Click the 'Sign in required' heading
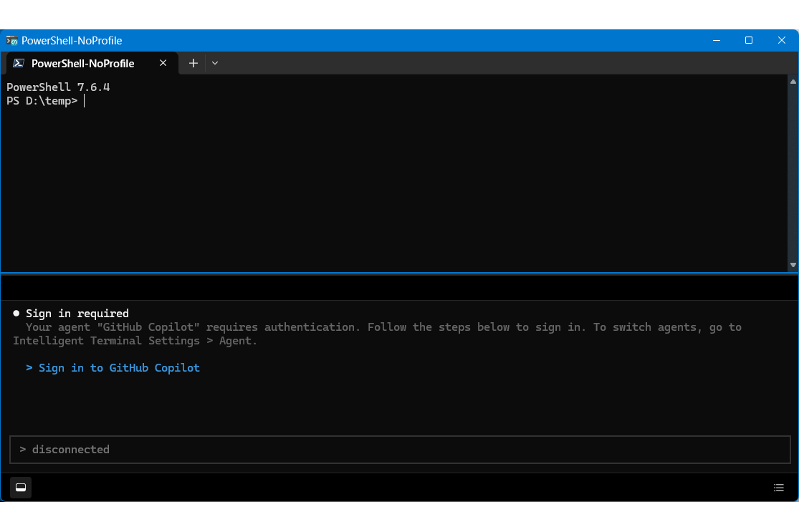 [77, 314]
